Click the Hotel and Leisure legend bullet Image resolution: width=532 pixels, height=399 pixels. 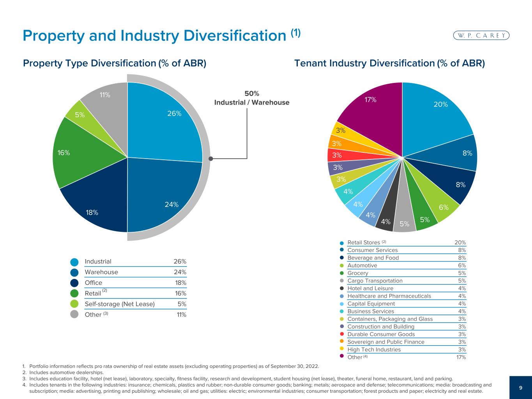coord(342,288)
